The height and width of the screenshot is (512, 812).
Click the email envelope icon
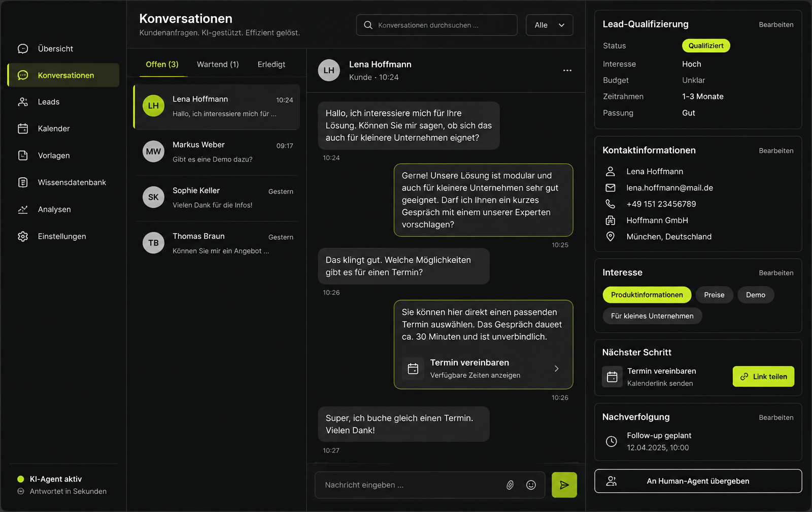[611, 188]
